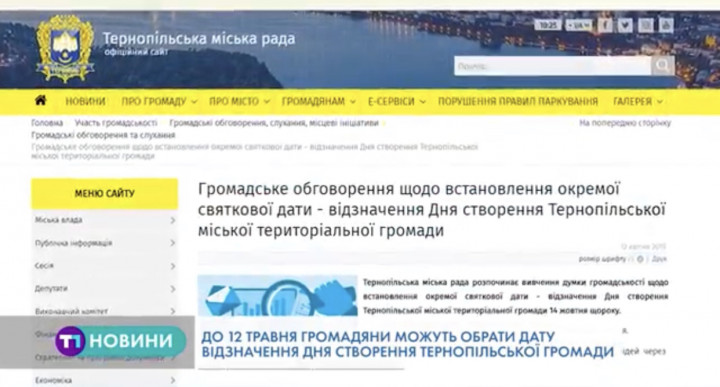Expand the ГРОМАДЯНАМ dropdown menu
The width and height of the screenshot is (720, 387).
pyautogui.click(x=318, y=101)
